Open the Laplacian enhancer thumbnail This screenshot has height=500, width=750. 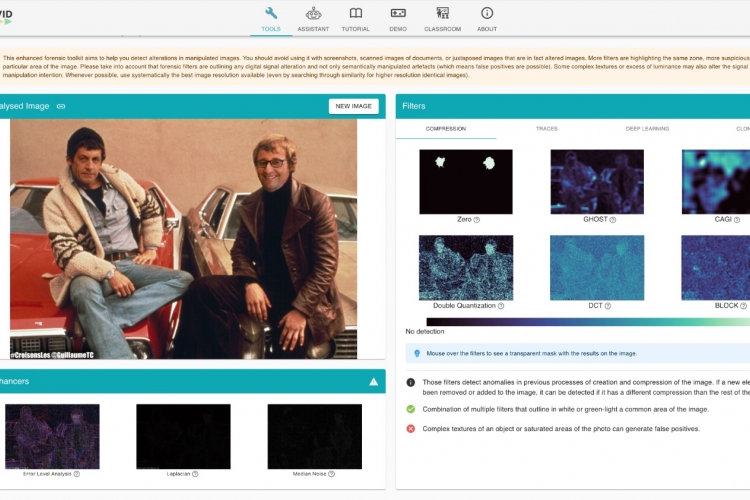point(183,436)
